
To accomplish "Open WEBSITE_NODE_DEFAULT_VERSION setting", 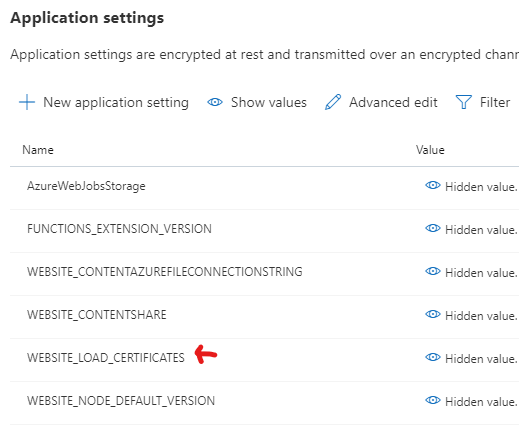I will click(121, 401).
